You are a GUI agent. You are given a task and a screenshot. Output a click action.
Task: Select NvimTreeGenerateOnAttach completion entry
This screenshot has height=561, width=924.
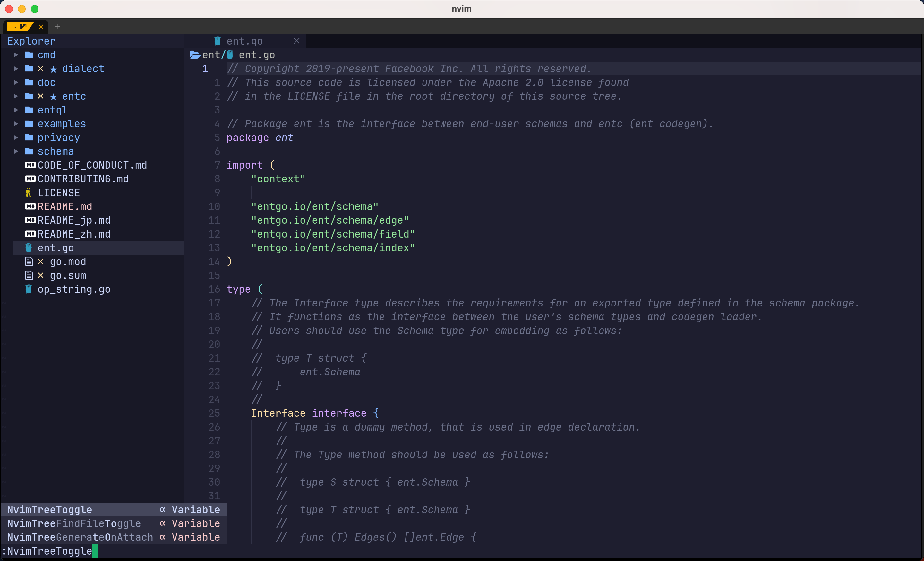114,537
